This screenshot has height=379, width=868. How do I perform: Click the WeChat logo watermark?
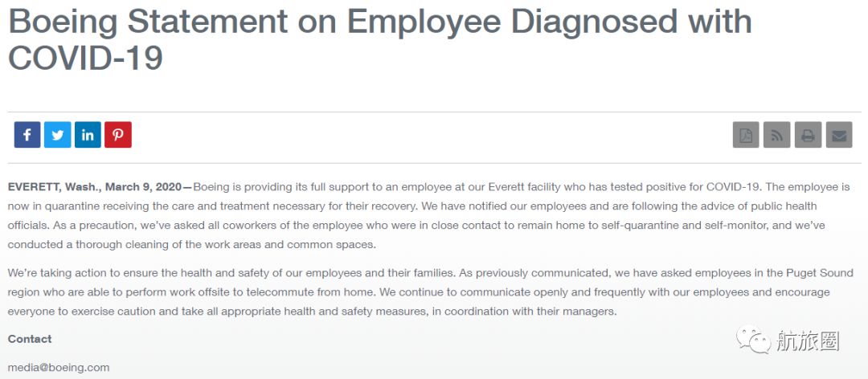(x=753, y=341)
